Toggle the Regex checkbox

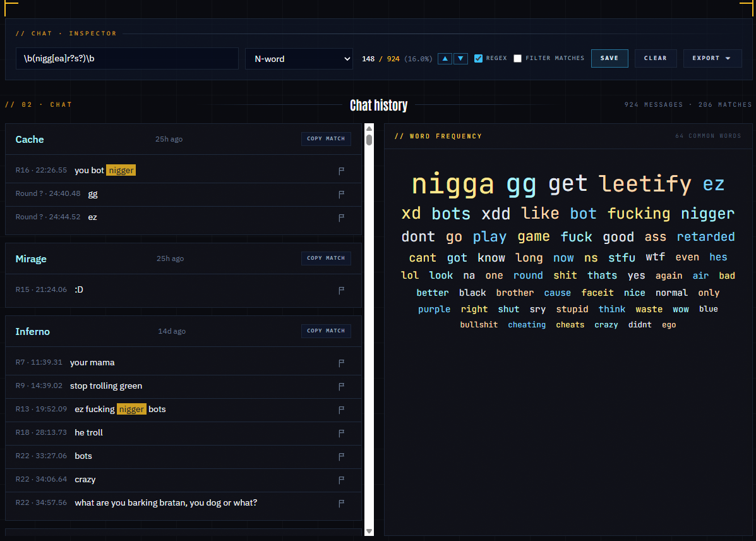pos(478,58)
